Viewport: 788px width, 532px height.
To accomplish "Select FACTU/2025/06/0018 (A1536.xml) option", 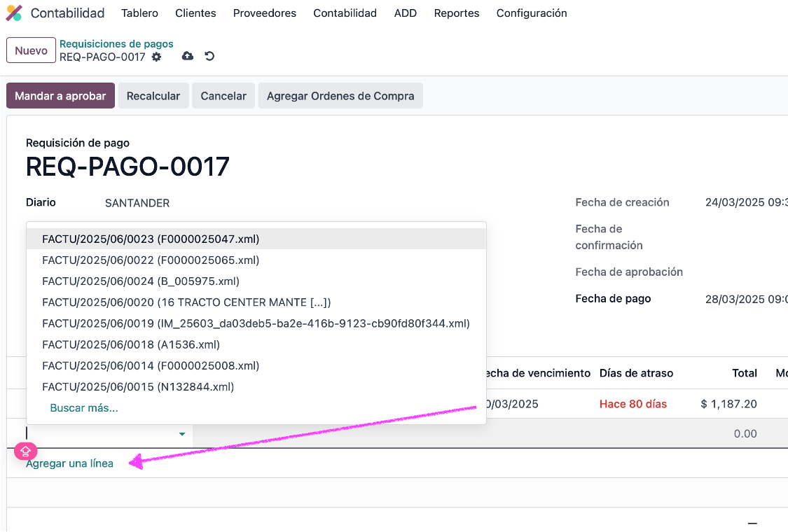I will point(256,344).
